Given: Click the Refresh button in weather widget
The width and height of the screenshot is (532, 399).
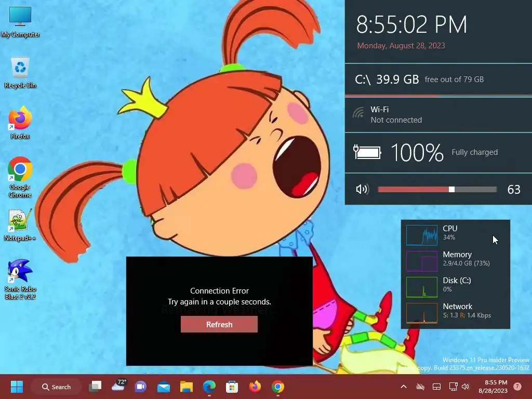Looking at the screenshot, I should coord(219,324).
